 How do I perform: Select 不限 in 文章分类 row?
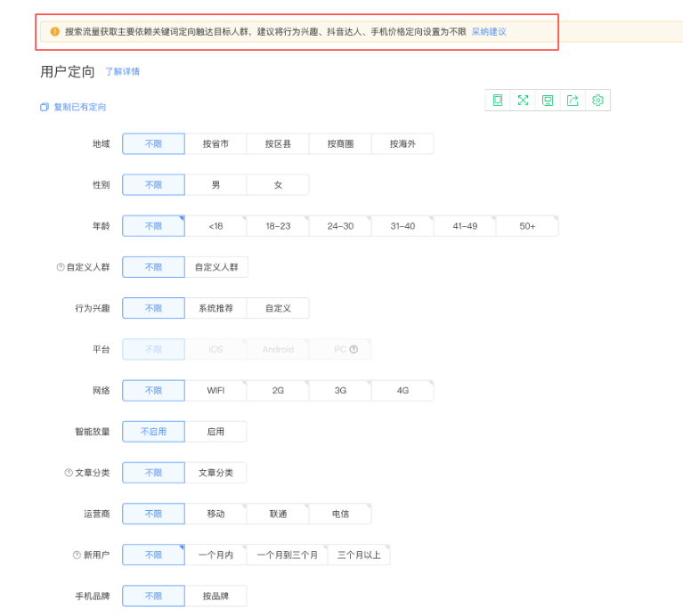click(153, 473)
